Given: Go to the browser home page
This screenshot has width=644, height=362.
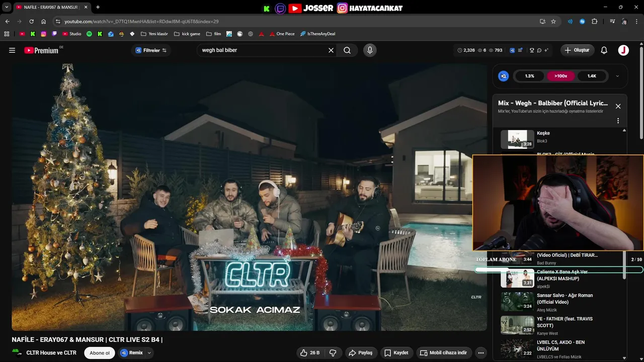Looking at the screenshot, I should click(43, 22).
